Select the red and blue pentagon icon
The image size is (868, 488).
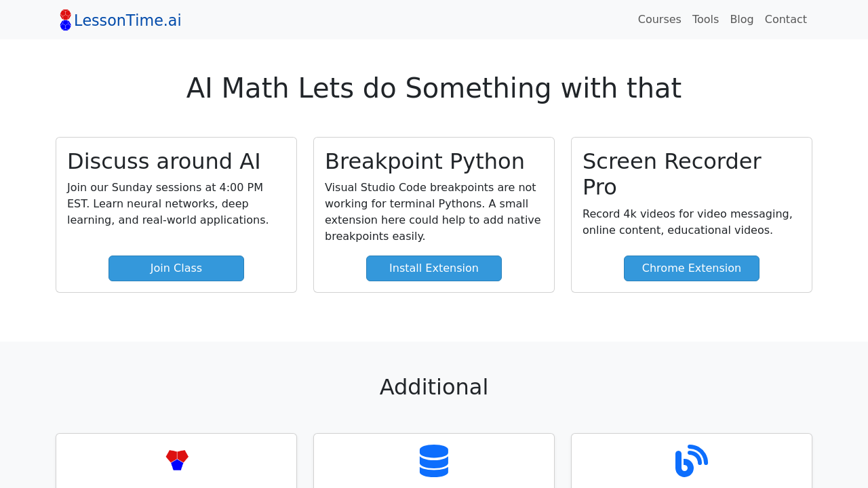177,459
